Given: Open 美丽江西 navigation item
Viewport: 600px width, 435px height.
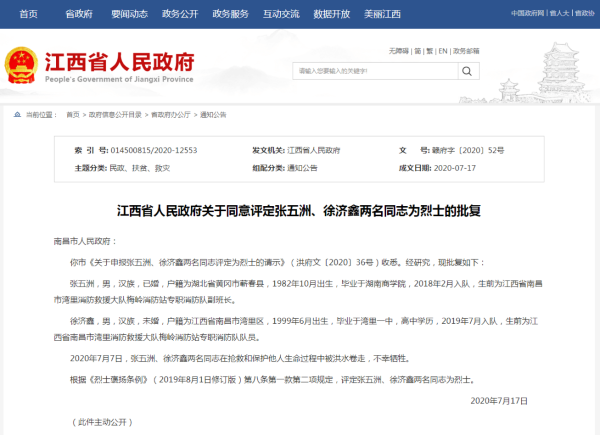Looking at the screenshot, I should (382, 13).
